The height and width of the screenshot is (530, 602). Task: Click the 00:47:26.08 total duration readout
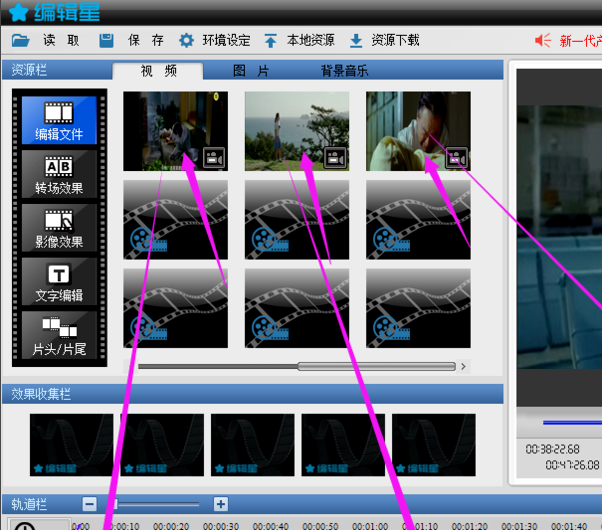click(572, 465)
